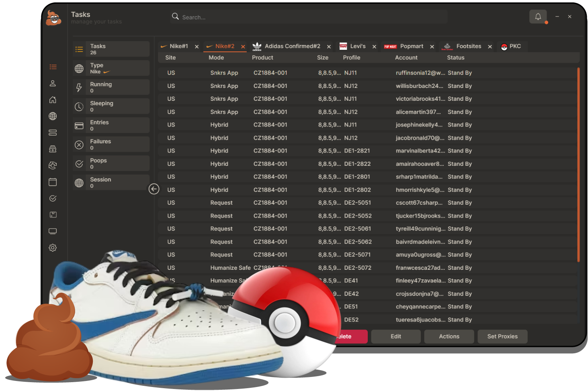This screenshot has width=588, height=391.
Task: Close the Adidas Confirmed#2 tab
Action: (x=329, y=47)
